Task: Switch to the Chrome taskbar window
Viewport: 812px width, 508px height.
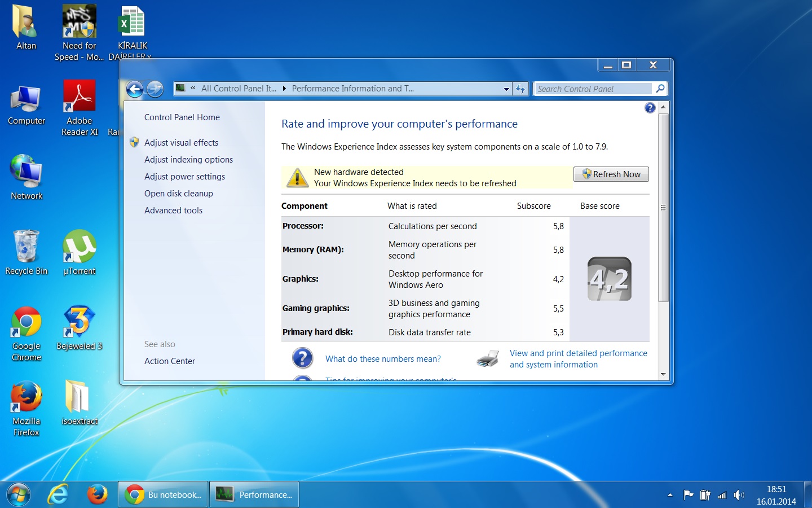Action: click(x=164, y=495)
